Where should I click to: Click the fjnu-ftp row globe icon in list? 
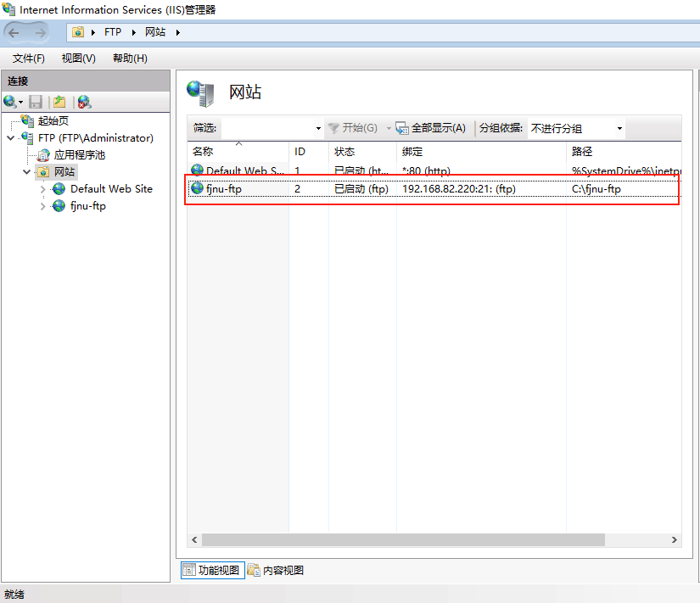197,188
